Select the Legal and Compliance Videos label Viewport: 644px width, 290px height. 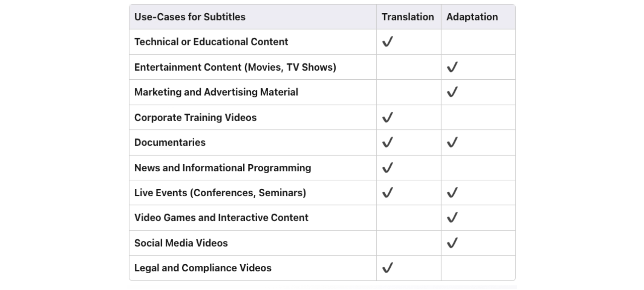[x=203, y=268]
